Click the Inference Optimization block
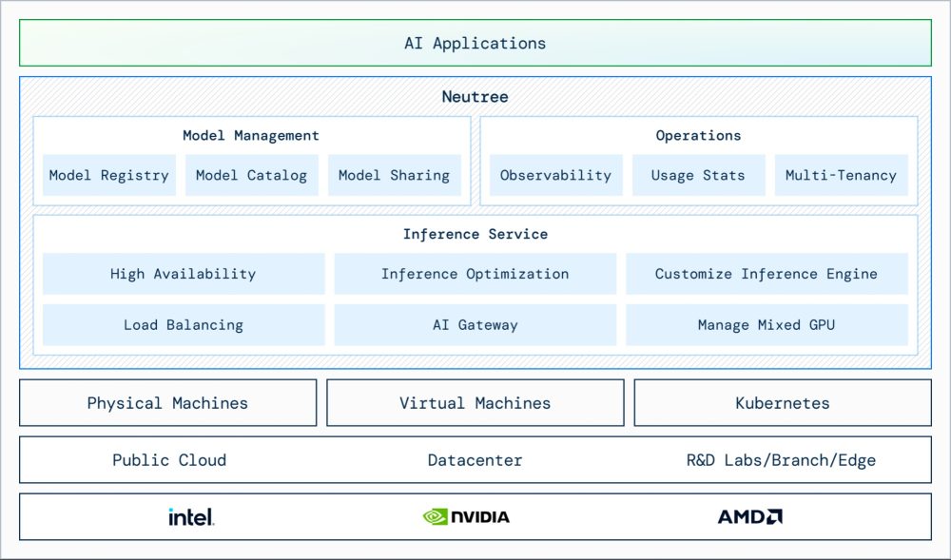 point(475,274)
